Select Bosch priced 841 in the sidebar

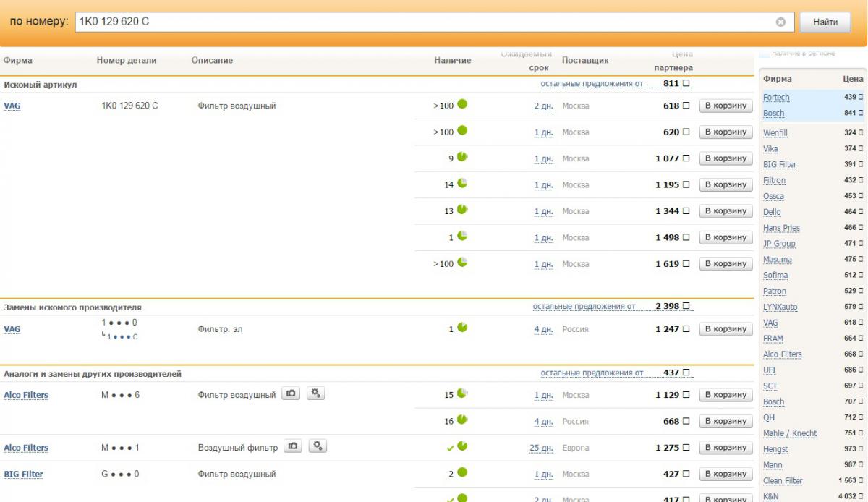(x=773, y=114)
